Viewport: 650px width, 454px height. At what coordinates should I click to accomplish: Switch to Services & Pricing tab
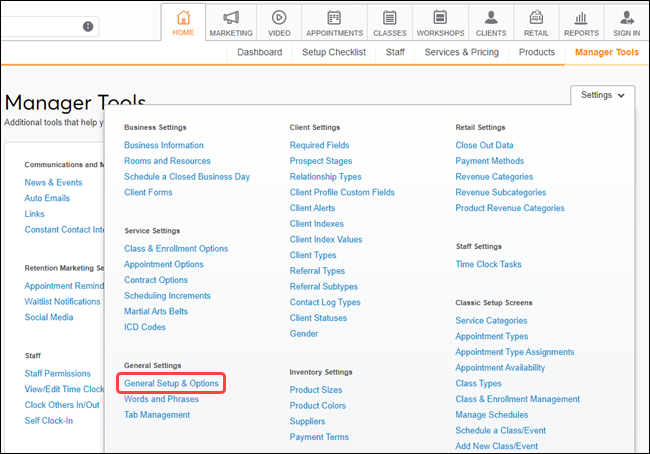click(461, 52)
